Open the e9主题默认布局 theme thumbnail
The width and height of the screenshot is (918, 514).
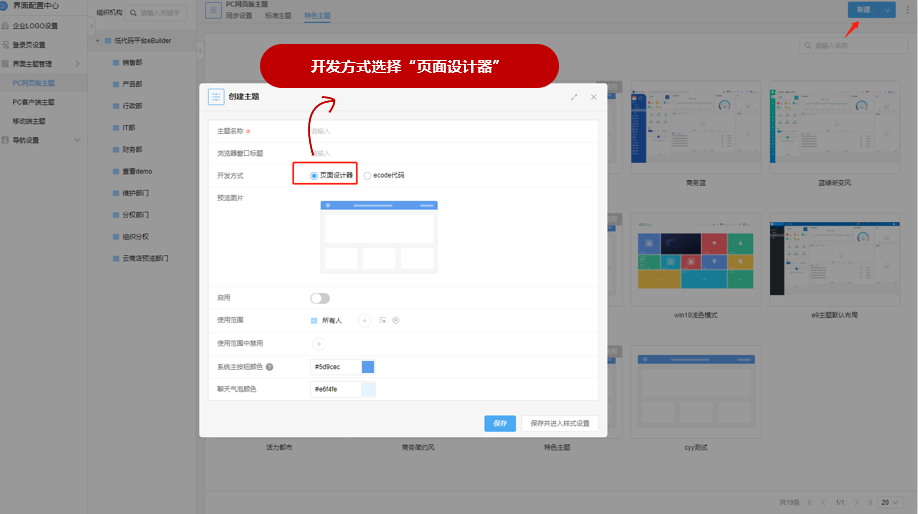834,259
